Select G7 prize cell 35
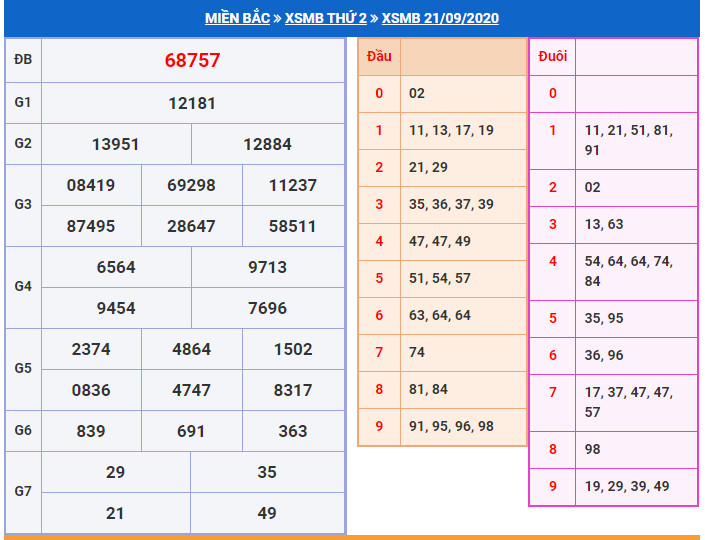This screenshot has width=705, height=540. pos(267,472)
